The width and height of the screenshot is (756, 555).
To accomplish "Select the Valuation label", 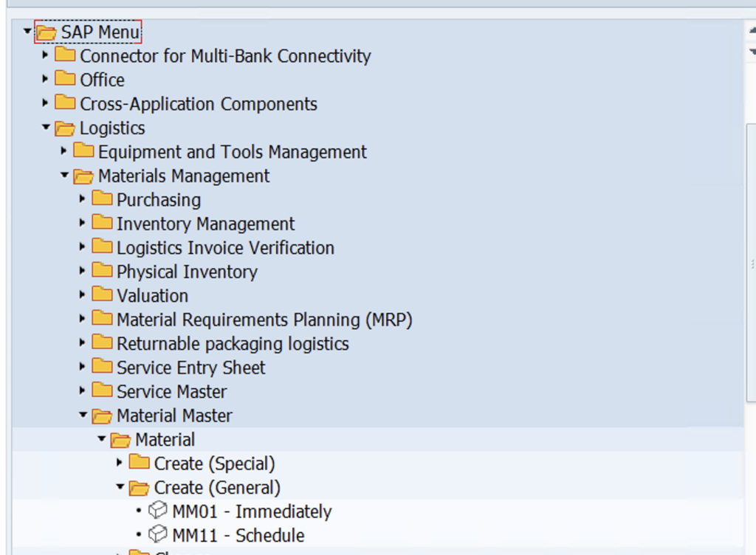I will coord(152,296).
